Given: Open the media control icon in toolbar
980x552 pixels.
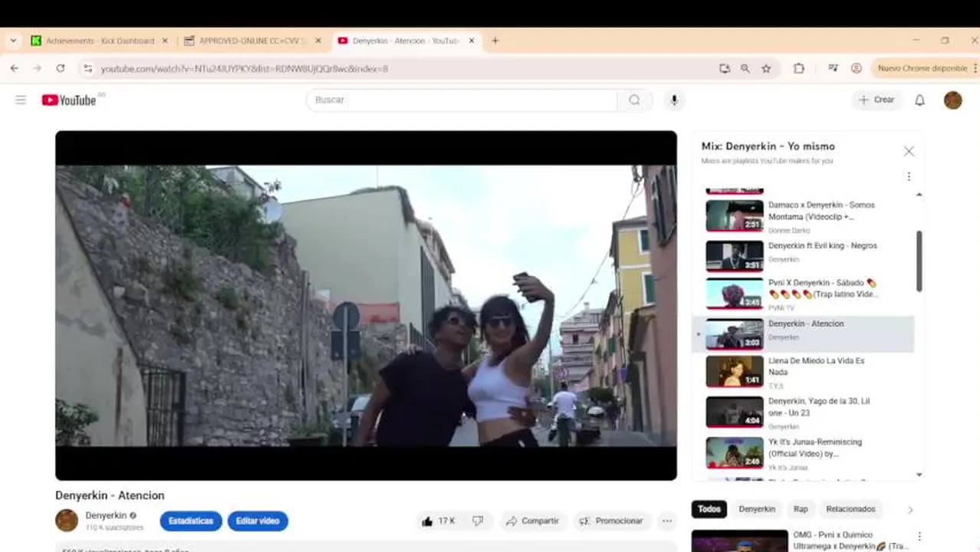Looking at the screenshot, I should coord(833,68).
